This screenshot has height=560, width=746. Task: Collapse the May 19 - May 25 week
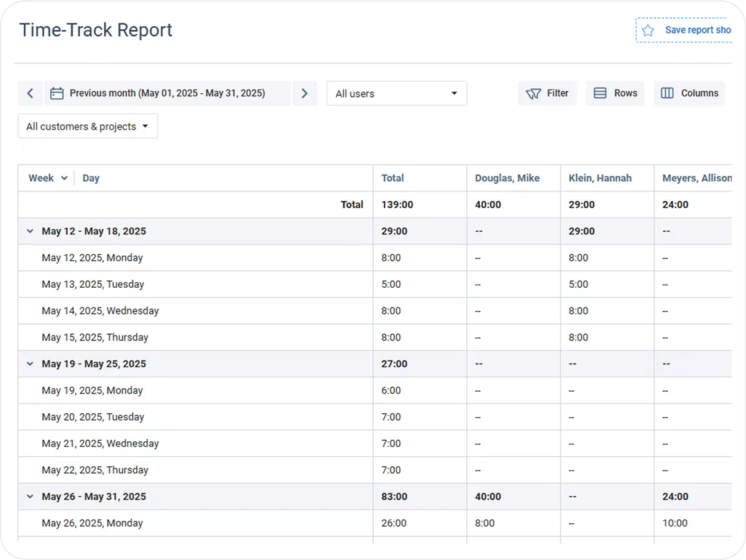click(29, 364)
